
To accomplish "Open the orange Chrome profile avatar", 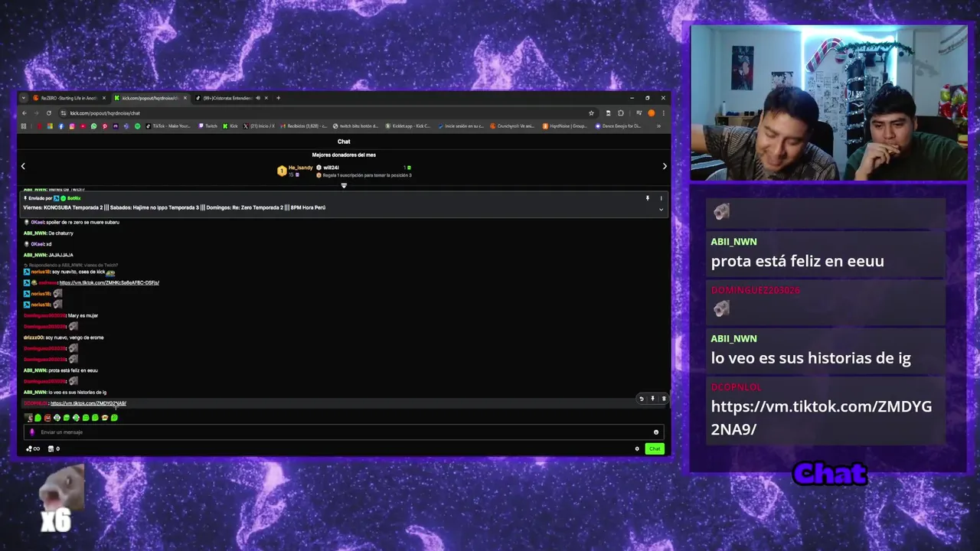I will tap(652, 113).
